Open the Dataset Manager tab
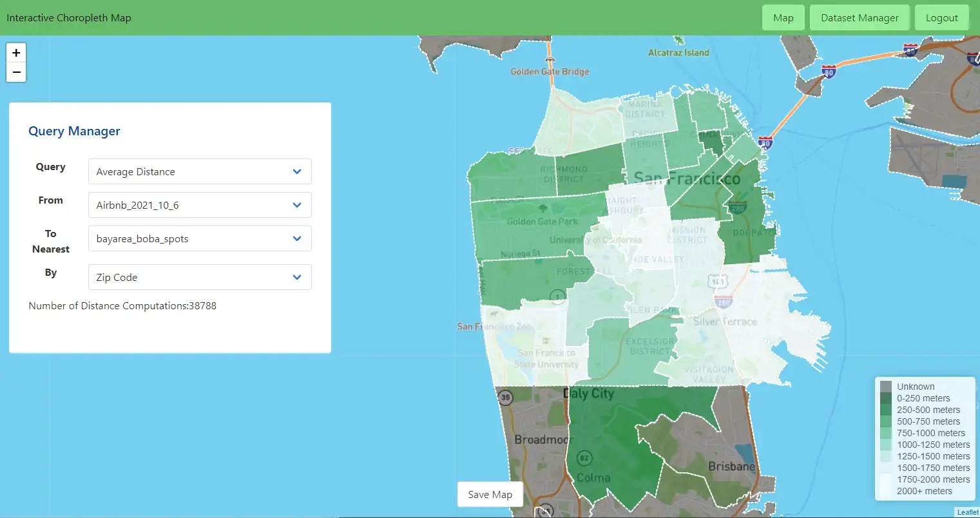Viewport: 980px width, 518px height. (860, 17)
